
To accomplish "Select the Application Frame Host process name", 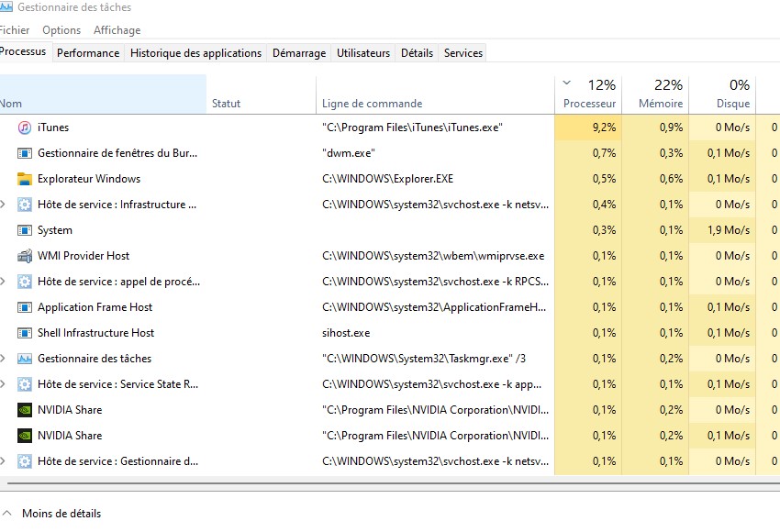I will (95, 307).
